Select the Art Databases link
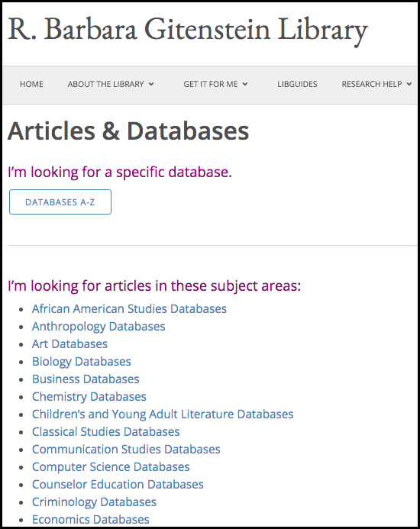This screenshot has height=529, width=420. click(x=69, y=344)
